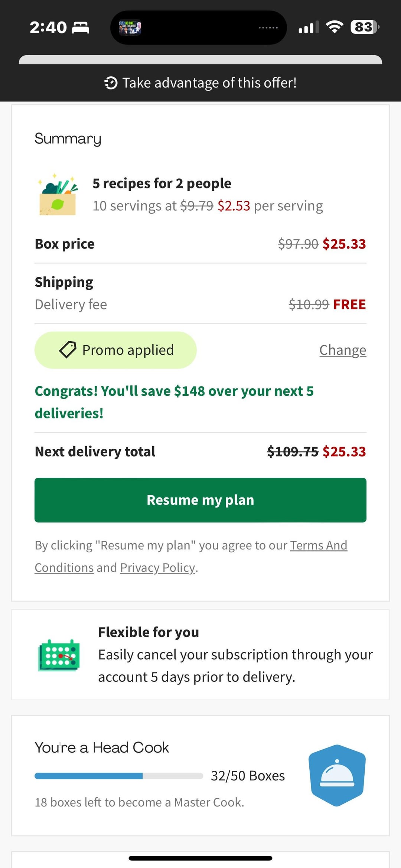Tap the Flexible for you card
Viewport: 401px width, 868px height.
coord(200,655)
